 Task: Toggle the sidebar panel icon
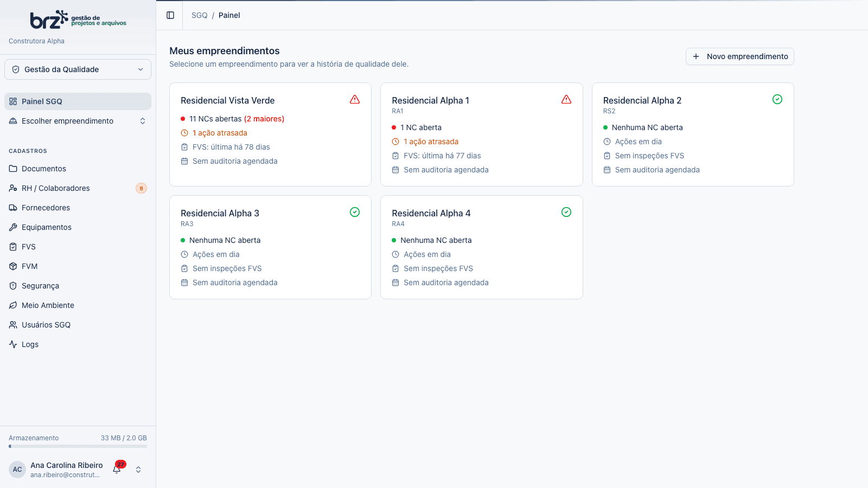[x=170, y=15]
